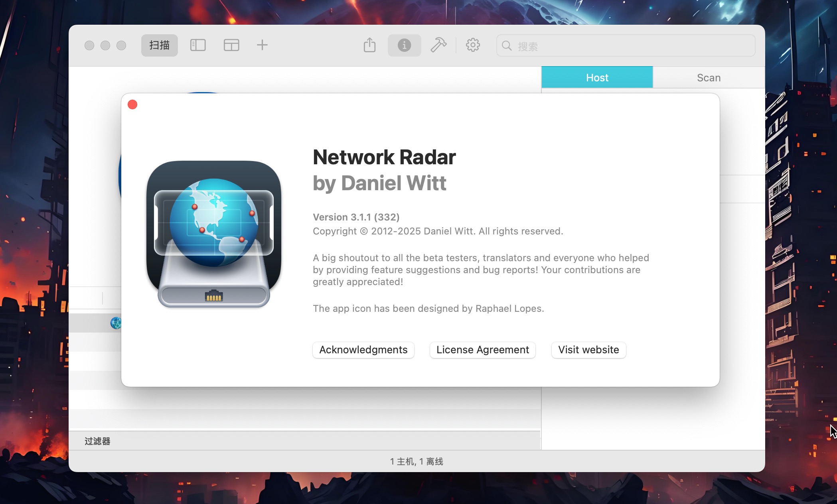
Task: Open the License Agreement button
Action: click(482, 350)
